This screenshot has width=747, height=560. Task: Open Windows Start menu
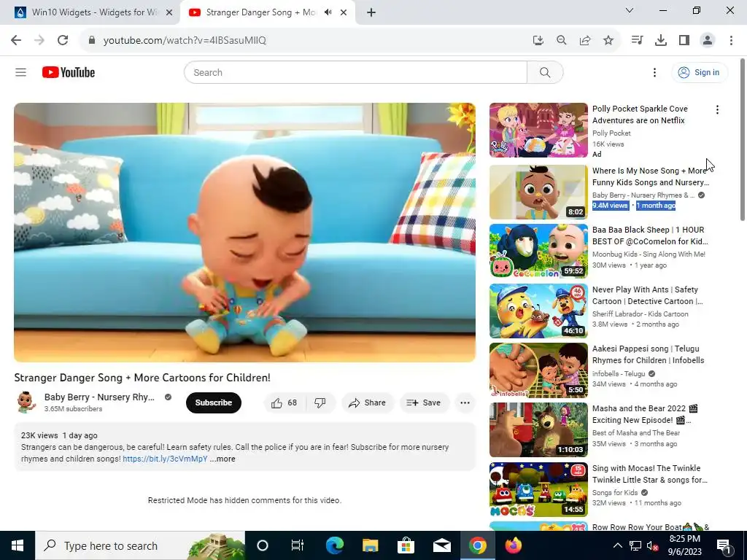(18, 545)
